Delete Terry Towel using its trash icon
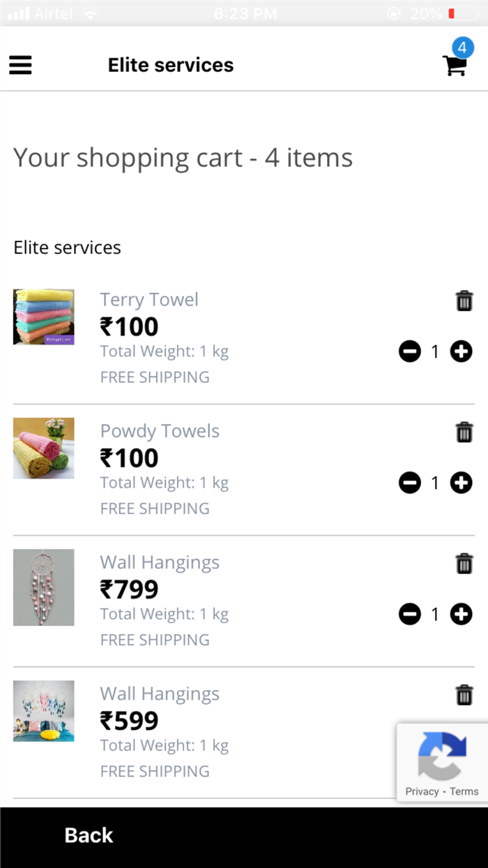This screenshot has height=868, width=488. [464, 300]
